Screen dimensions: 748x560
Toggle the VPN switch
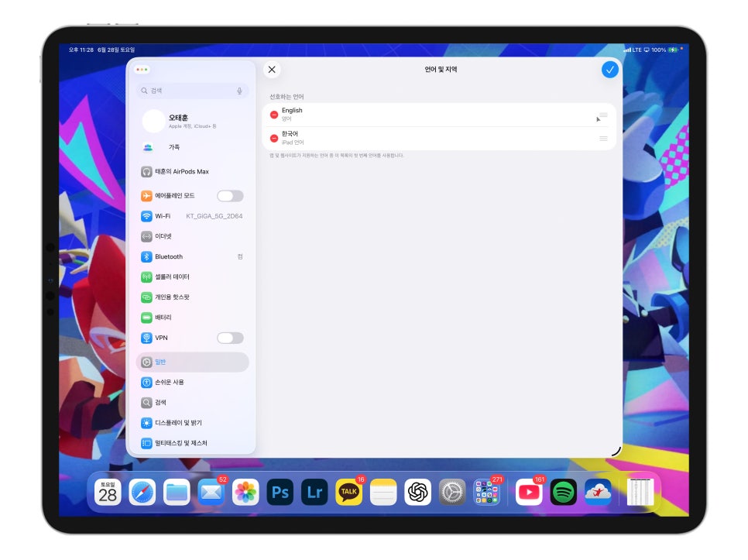coord(230,338)
